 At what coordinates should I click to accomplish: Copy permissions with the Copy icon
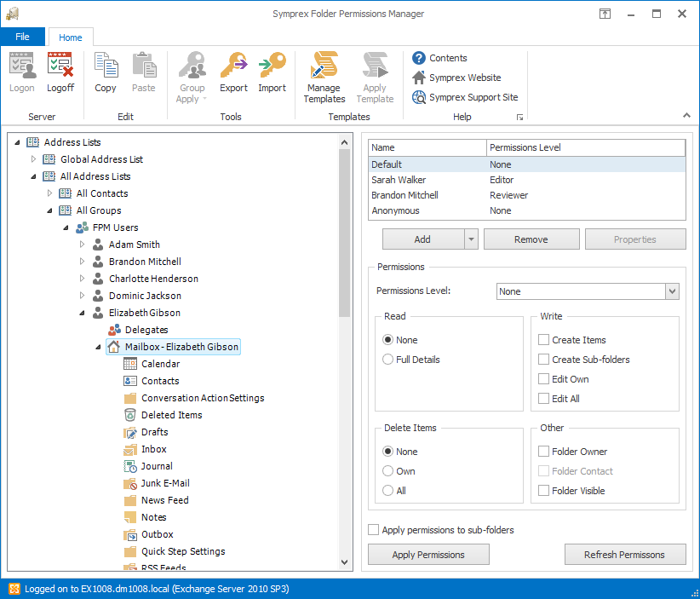[106, 65]
